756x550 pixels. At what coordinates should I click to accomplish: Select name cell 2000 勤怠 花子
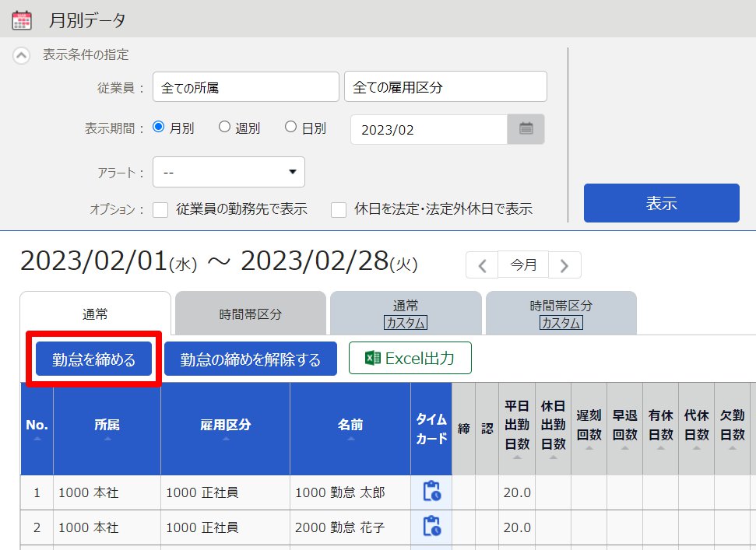pyautogui.click(x=350, y=527)
